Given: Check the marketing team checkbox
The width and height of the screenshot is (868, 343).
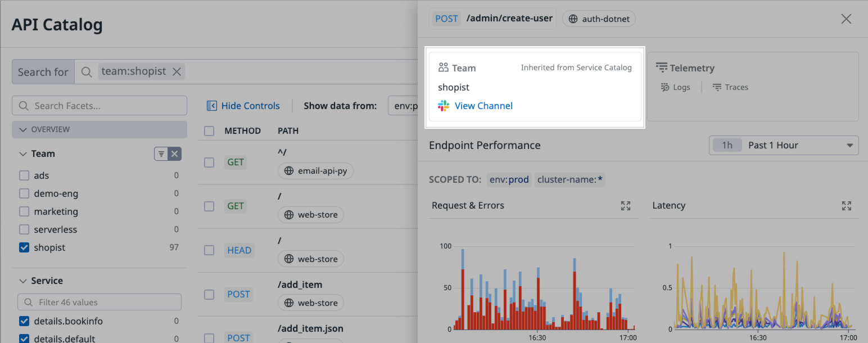Looking at the screenshot, I should pos(24,211).
